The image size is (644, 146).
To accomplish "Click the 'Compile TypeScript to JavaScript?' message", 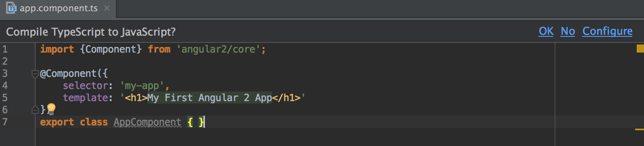I will click(x=91, y=32).
